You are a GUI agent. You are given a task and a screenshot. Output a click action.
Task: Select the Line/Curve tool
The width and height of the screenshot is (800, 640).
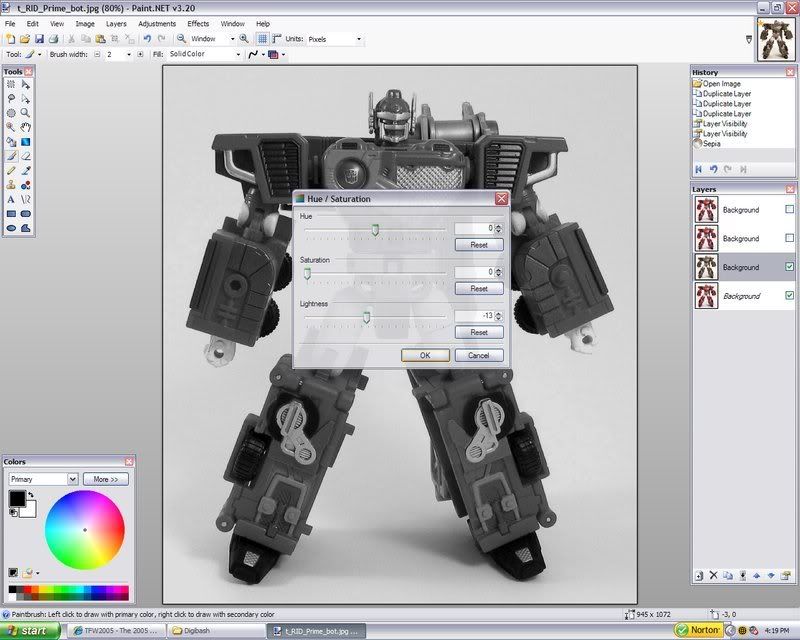click(x=26, y=200)
